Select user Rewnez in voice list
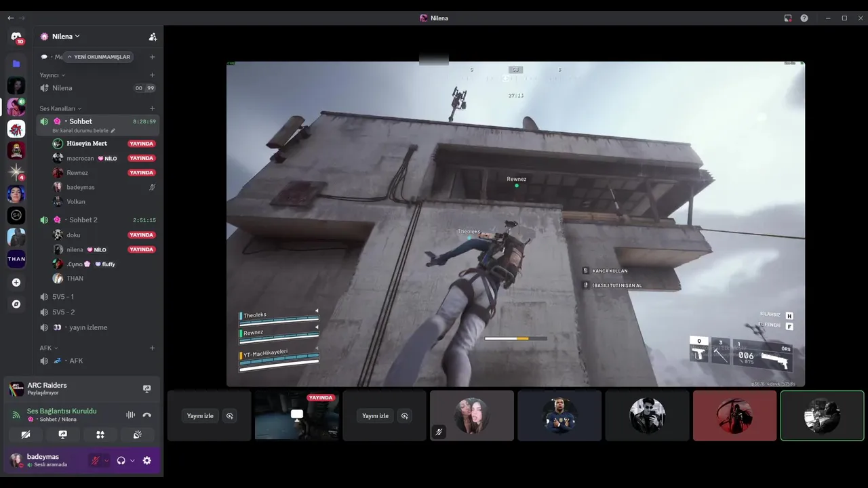The image size is (868, 488). [104, 173]
